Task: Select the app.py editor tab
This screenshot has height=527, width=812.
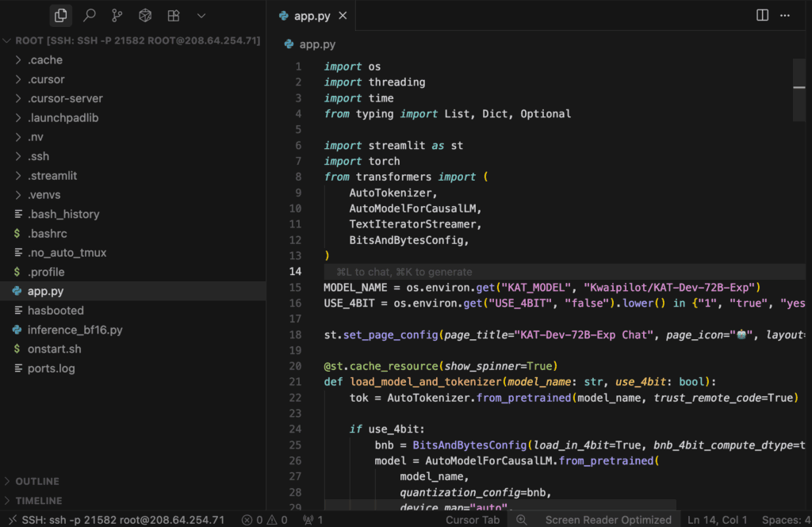Action: (x=309, y=16)
